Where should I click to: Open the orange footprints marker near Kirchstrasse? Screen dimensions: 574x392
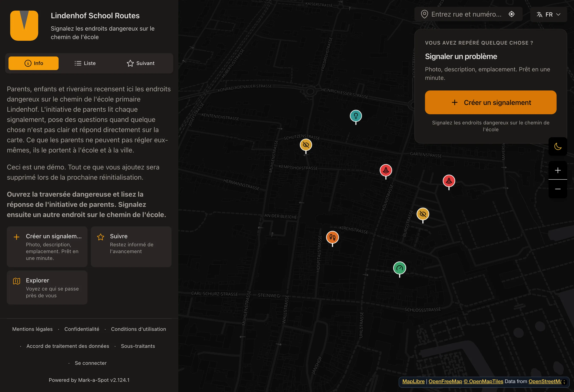pyautogui.click(x=332, y=237)
